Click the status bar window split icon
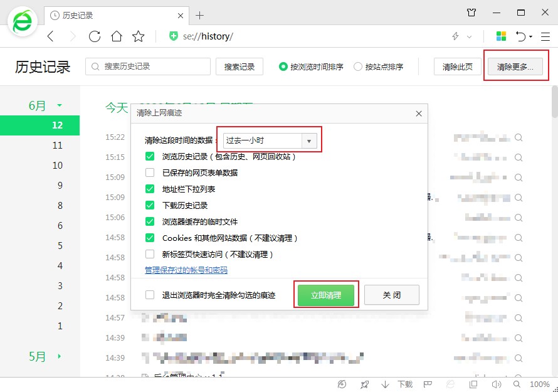Viewport: 558px width, 392px height. click(473, 384)
